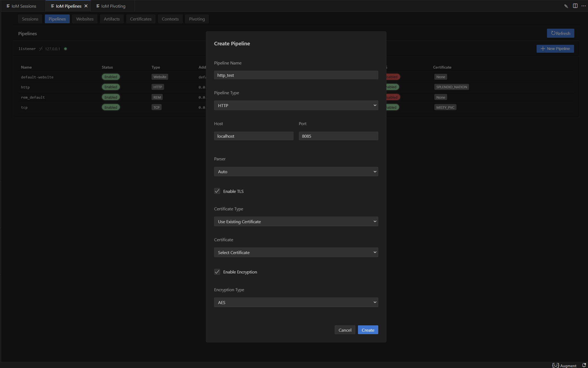Screen dimensions: 588x368
Task: Open the Pipeline Type dropdown showing HTTP
Action: 296,105
